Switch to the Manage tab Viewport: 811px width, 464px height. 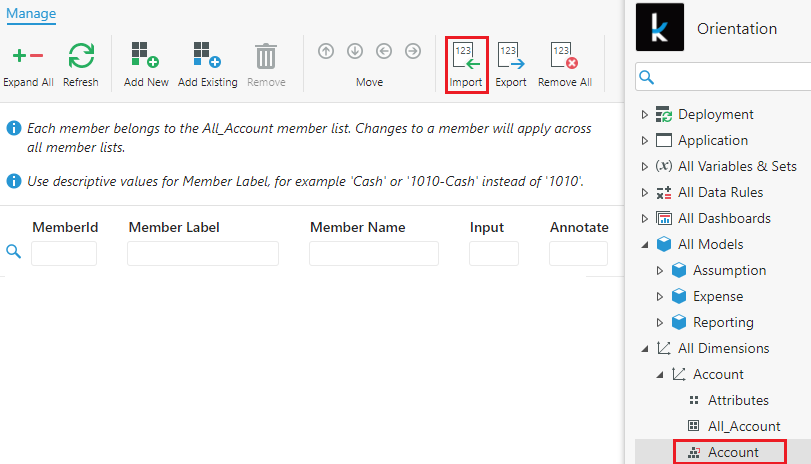pyautogui.click(x=31, y=14)
